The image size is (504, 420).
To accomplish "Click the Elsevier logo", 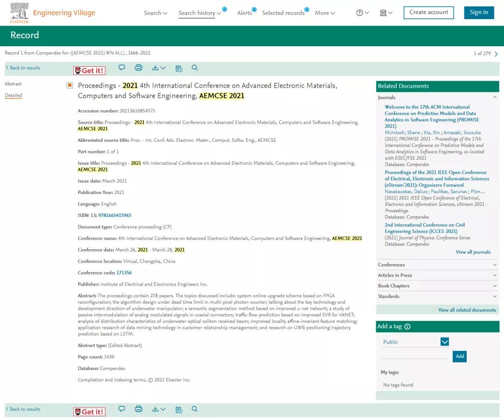I will (19, 13).
